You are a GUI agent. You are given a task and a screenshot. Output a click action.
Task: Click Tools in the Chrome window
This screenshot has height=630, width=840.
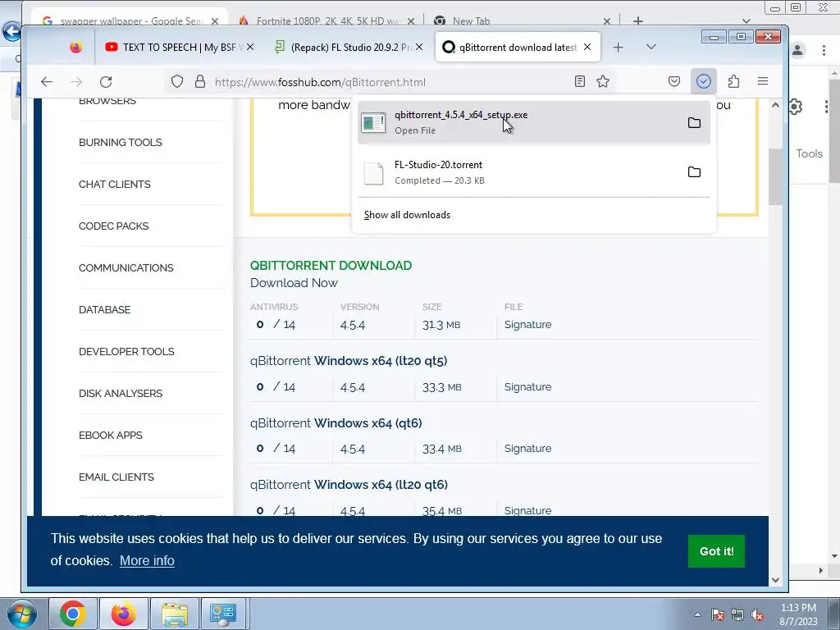coord(809,153)
